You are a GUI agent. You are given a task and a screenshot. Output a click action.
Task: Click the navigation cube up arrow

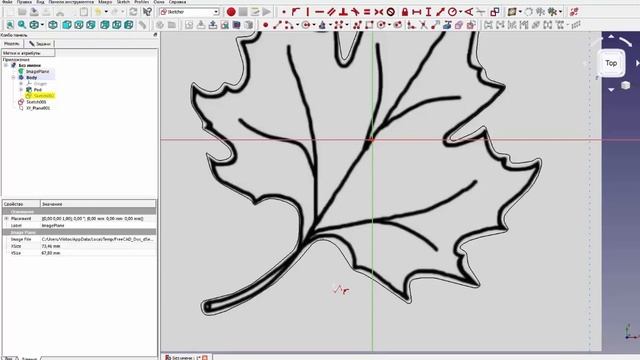coord(611,37)
